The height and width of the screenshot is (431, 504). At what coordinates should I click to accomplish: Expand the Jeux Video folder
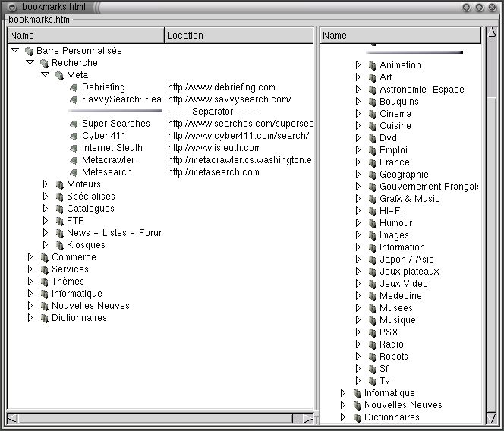pos(358,284)
